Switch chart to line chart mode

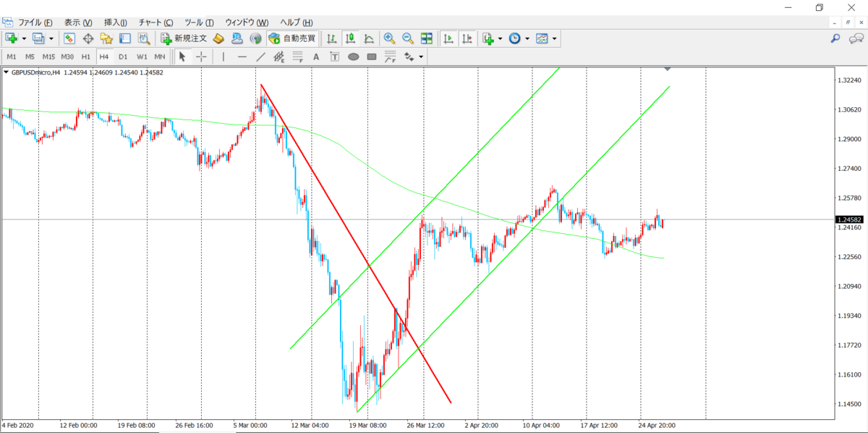click(369, 38)
